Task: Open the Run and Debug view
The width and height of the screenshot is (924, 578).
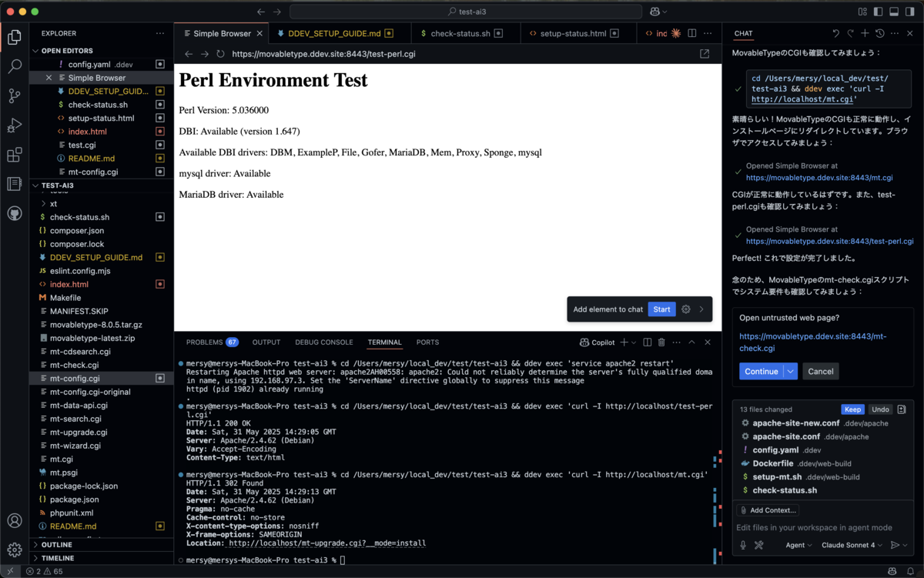Action: pyautogui.click(x=14, y=125)
